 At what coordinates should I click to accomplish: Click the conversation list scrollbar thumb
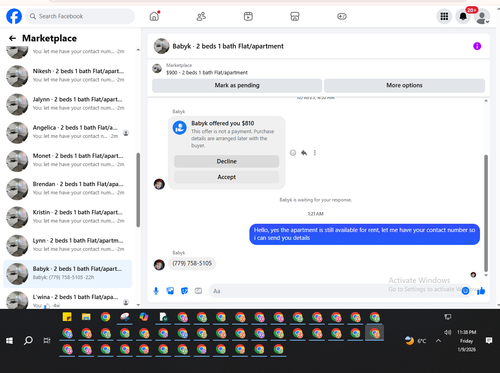(138, 190)
